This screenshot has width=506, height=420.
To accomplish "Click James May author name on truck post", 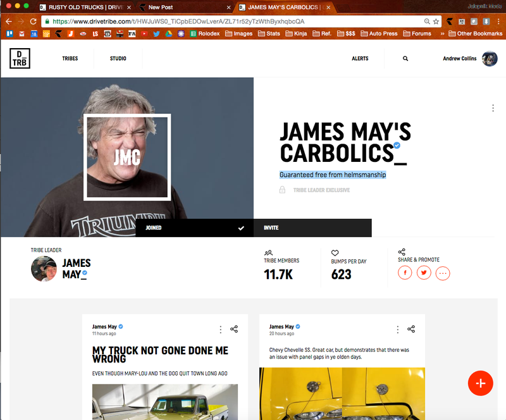I will pos(104,327).
